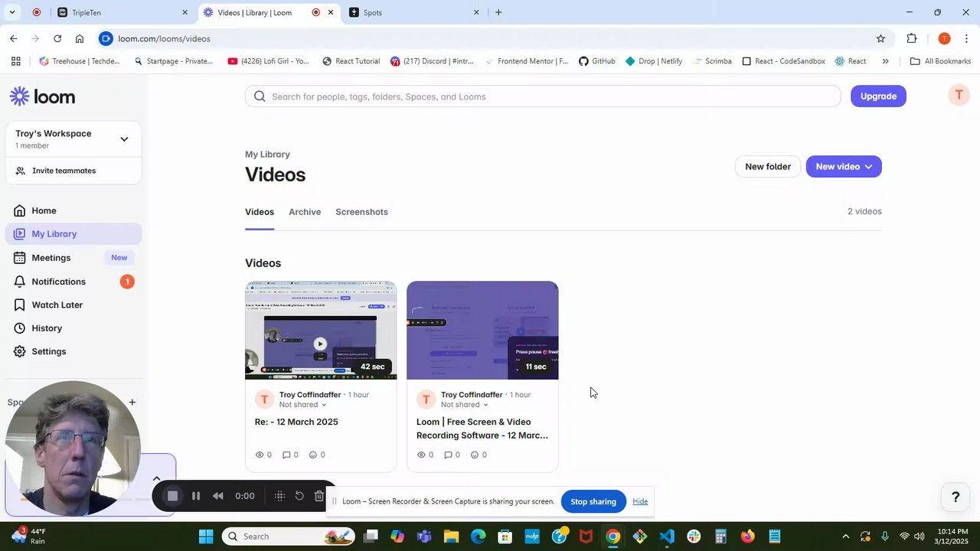Click the Hide link
This screenshot has width=980, height=551.
click(x=640, y=501)
